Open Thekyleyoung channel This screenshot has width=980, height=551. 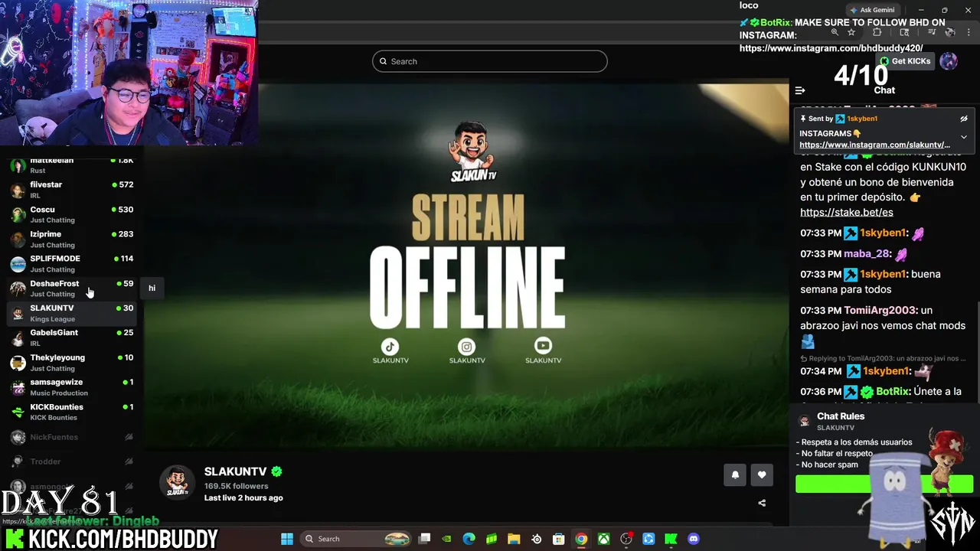70,362
